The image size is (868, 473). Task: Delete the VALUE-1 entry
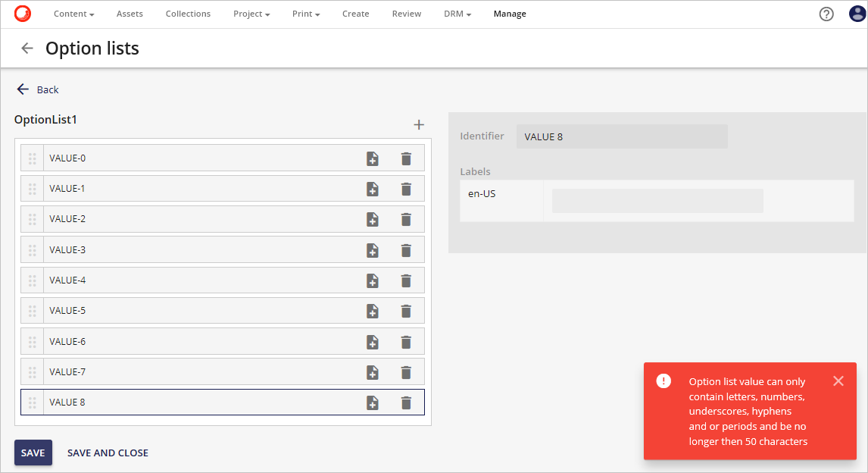(x=406, y=189)
